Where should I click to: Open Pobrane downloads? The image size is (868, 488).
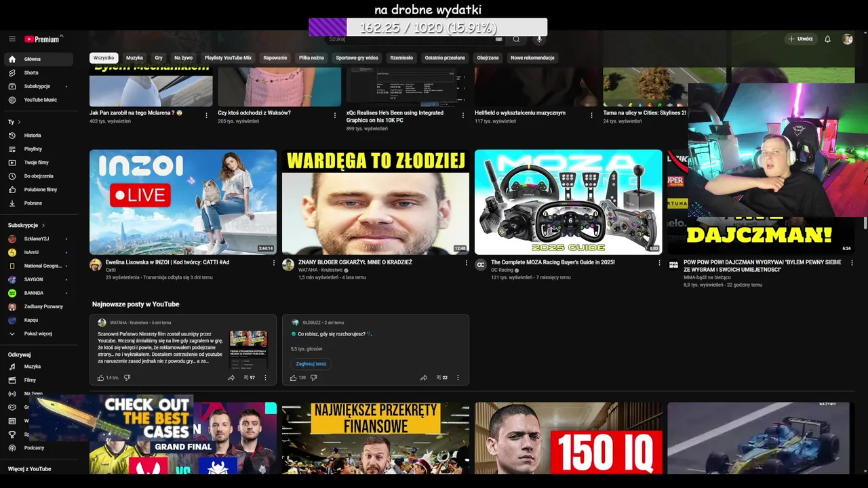coord(38,203)
